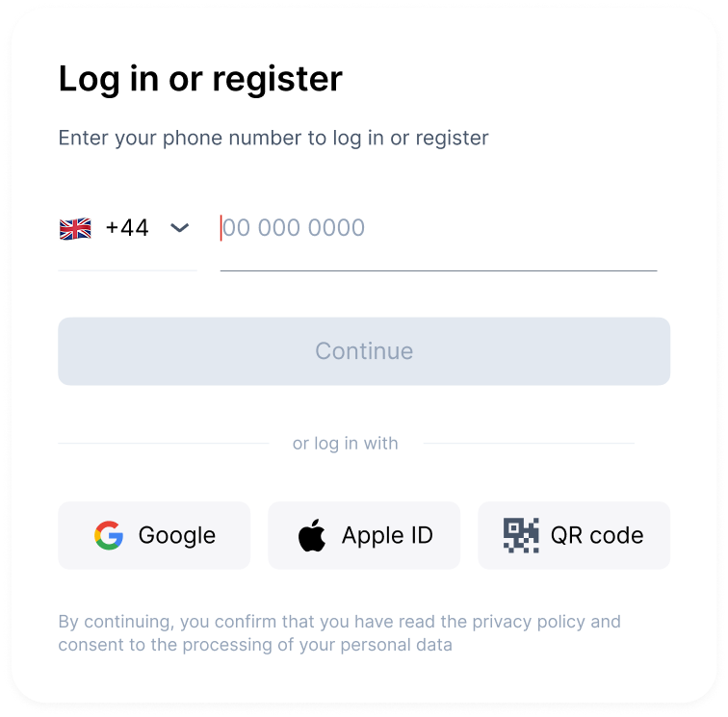Click the UK flag icon
The width and height of the screenshot is (728, 717).
[75, 228]
